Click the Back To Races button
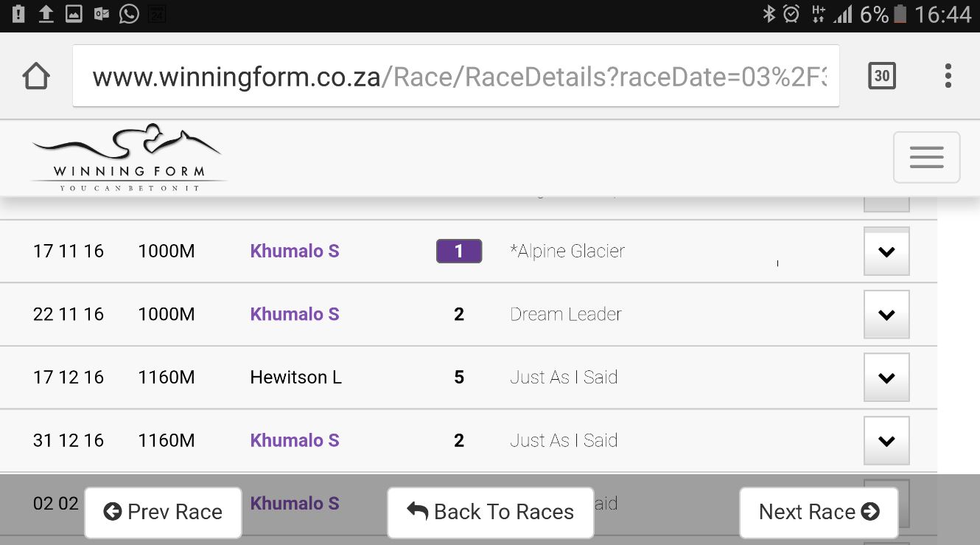This screenshot has height=545, width=980. [x=490, y=513]
